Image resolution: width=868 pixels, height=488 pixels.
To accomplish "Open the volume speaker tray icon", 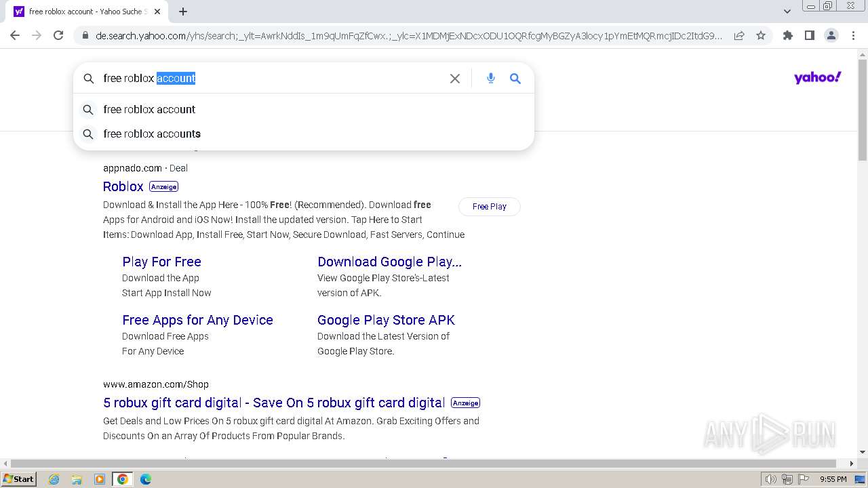I will coord(770,479).
